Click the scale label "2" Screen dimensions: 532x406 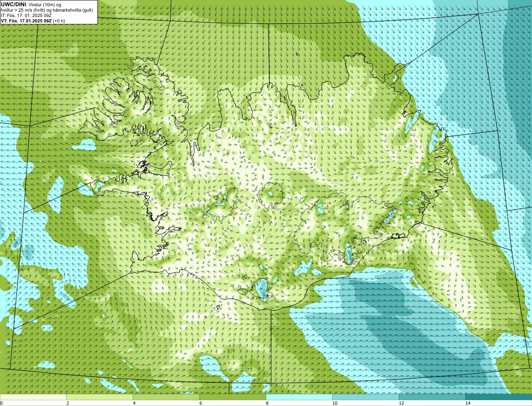67,403
